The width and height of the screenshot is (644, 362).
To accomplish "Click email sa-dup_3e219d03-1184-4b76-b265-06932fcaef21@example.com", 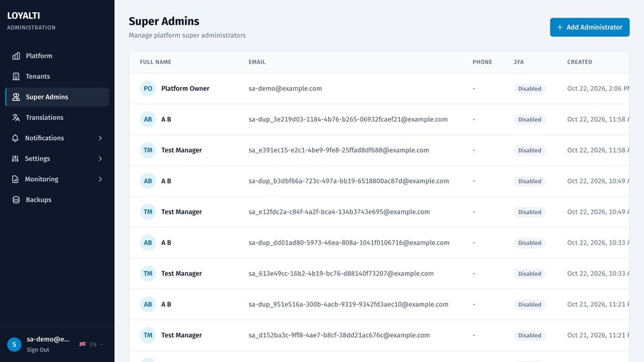I will tap(348, 119).
